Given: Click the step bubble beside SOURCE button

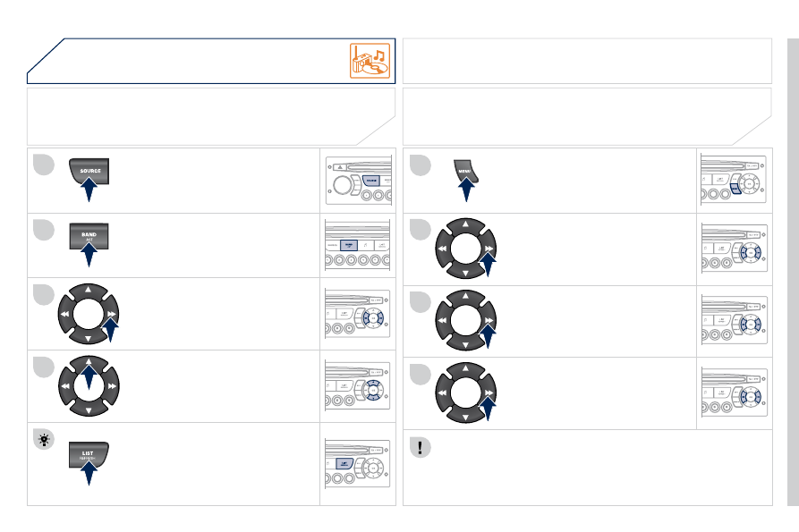Looking at the screenshot, I should pos(44,165).
